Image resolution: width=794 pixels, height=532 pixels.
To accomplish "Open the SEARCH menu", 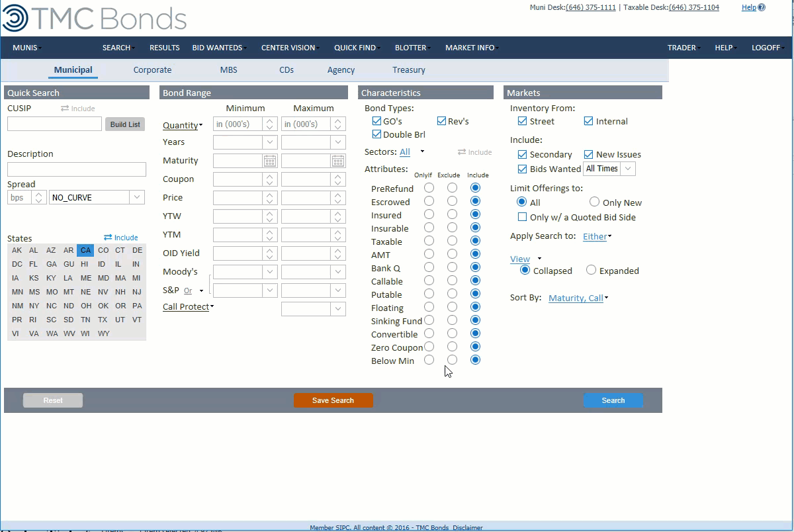I will [x=118, y=48].
